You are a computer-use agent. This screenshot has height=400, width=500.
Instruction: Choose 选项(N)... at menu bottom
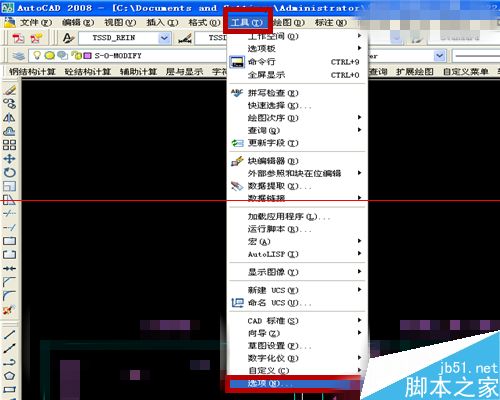click(x=295, y=384)
